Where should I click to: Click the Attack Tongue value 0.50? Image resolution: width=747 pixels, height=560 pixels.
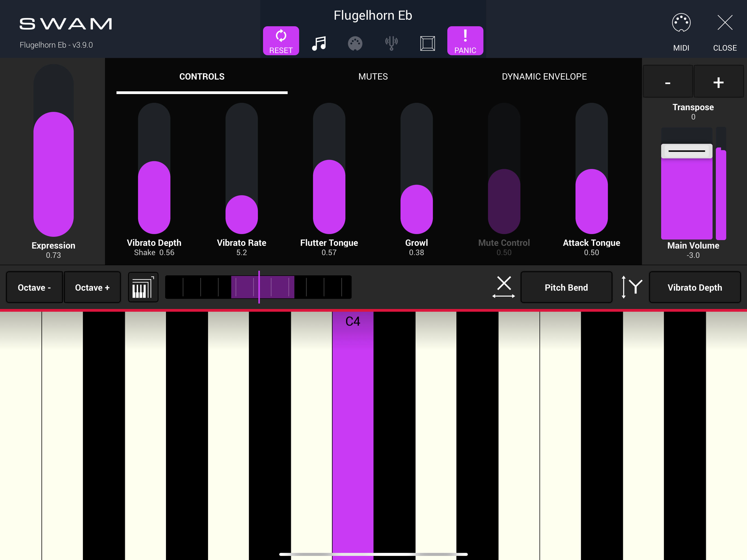coord(591,253)
